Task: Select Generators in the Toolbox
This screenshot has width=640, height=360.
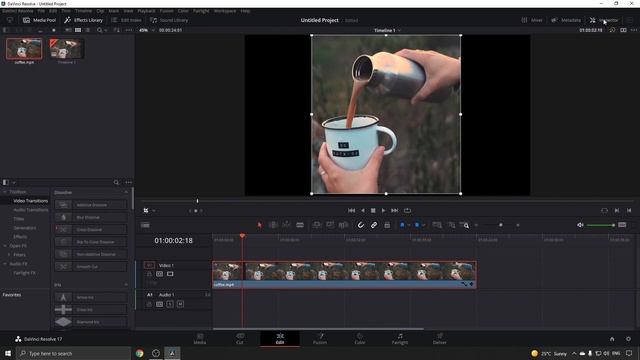Action: pos(24,228)
